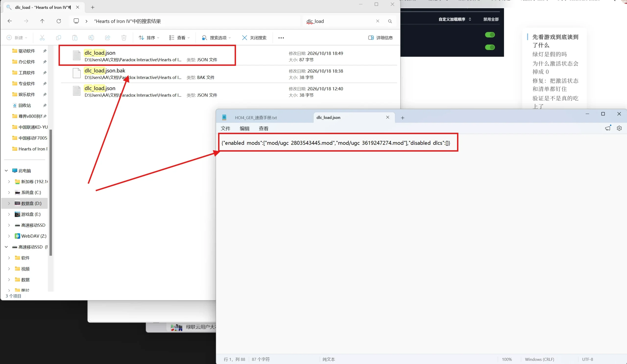627x364 pixels.
Task: Click the 绿灯是假的吗 outline link
Action: click(x=549, y=54)
